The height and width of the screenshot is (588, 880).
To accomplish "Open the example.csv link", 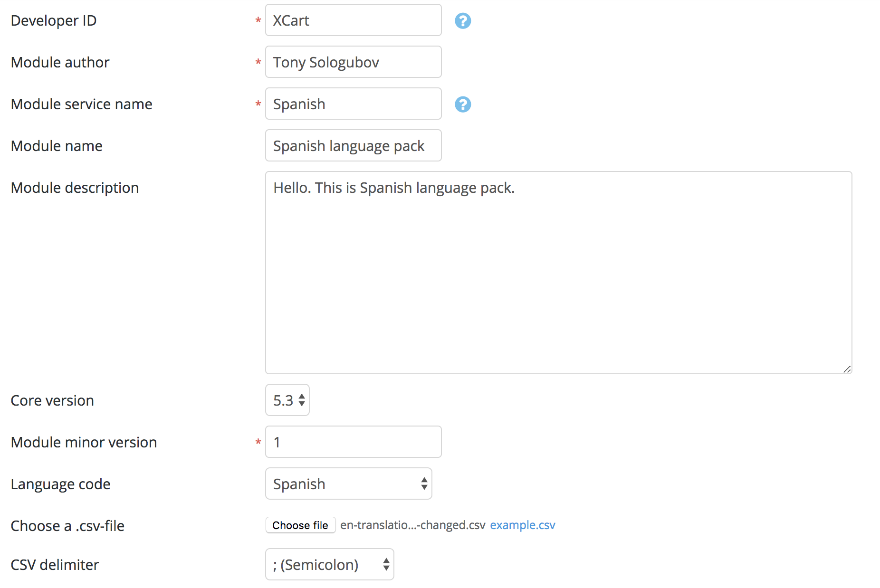I will 522,525.
